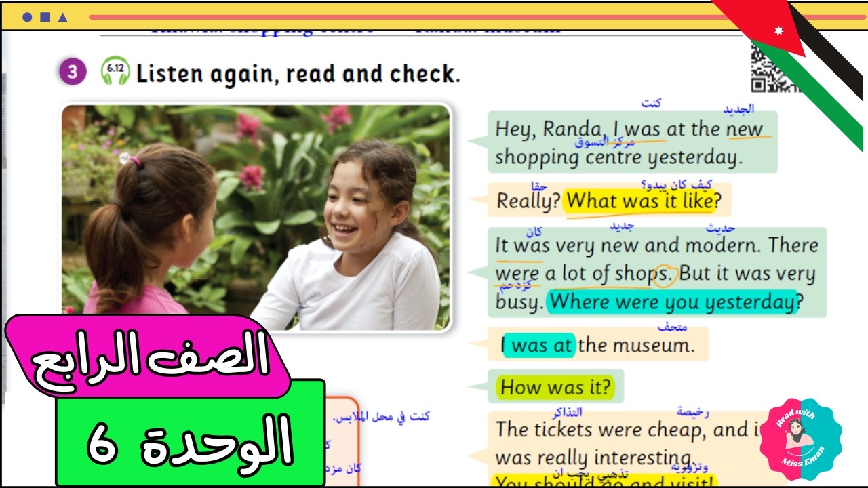Click the 'was really interesting.' line
This screenshot has height=488, width=868.
coord(597,457)
